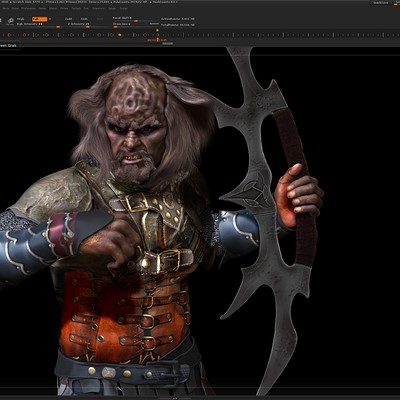Open the Texture menu
Screen dimensions: 400x400
pyautogui.click(x=76, y=8)
